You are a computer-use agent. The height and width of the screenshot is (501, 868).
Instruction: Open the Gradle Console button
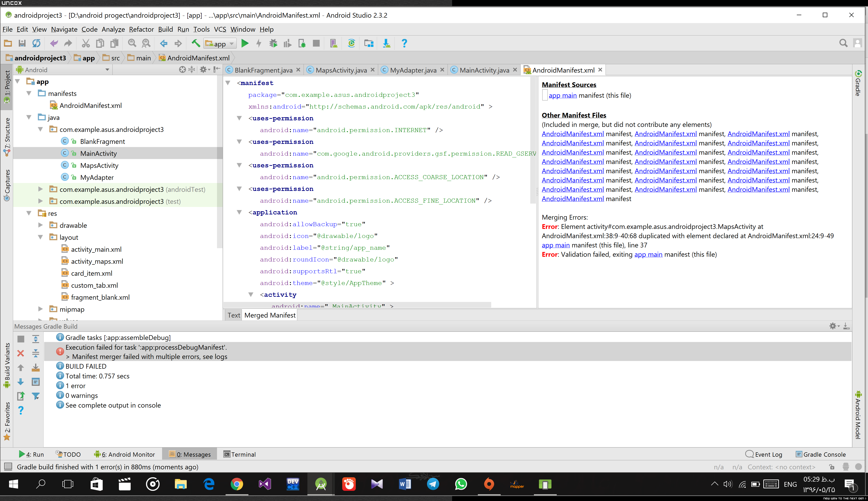(x=821, y=454)
